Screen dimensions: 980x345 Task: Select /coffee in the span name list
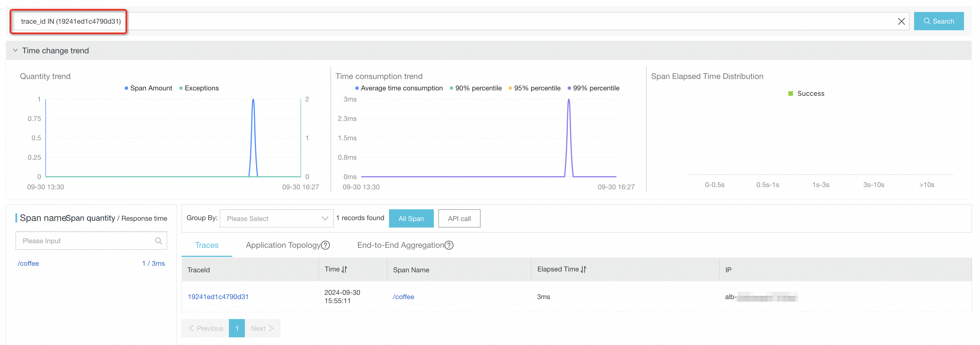point(28,263)
